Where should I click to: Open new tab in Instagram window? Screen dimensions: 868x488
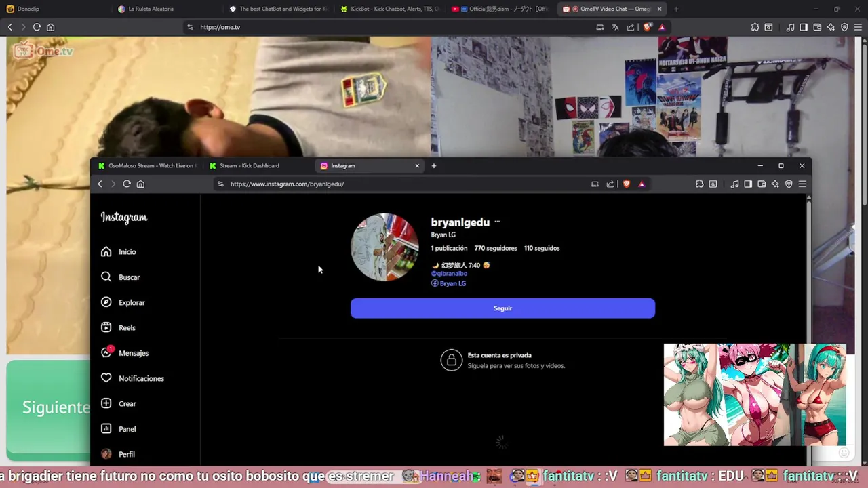click(434, 165)
